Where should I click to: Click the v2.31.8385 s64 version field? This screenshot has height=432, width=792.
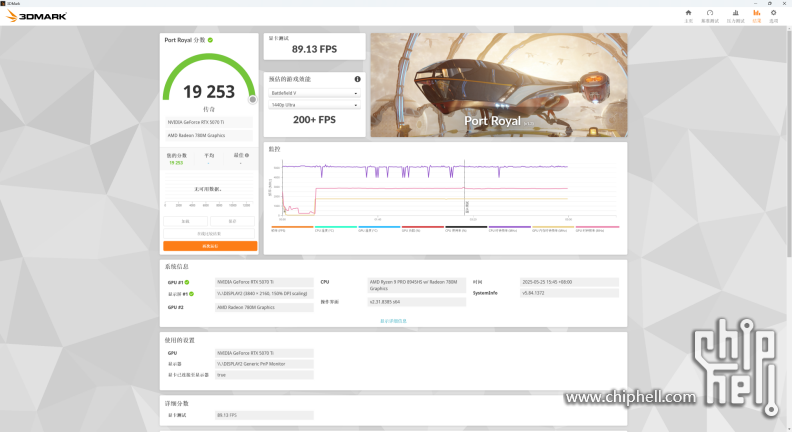point(417,302)
